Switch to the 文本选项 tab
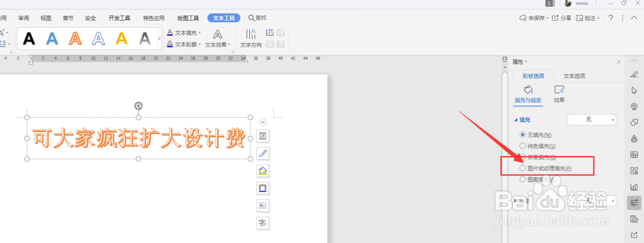 tap(574, 76)
